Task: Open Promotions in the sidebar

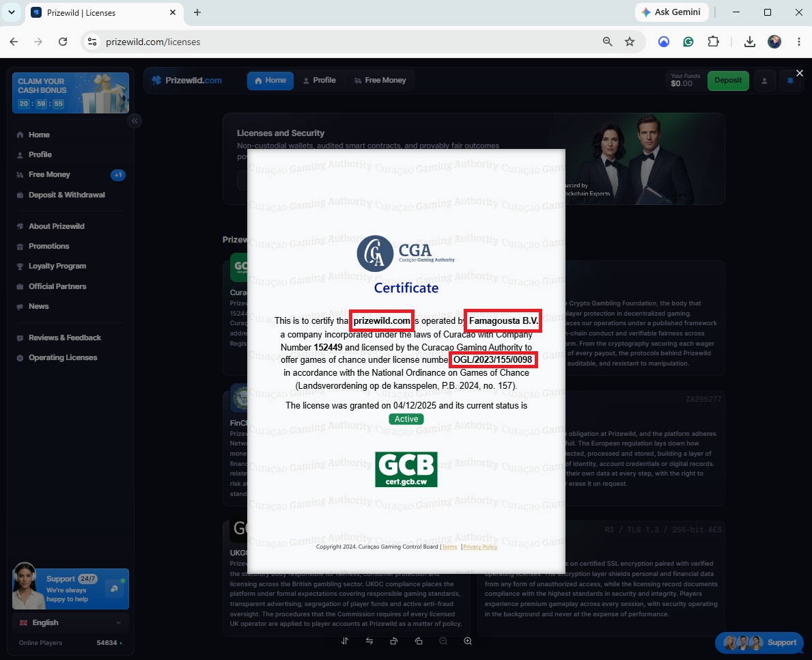Action: 48,246
